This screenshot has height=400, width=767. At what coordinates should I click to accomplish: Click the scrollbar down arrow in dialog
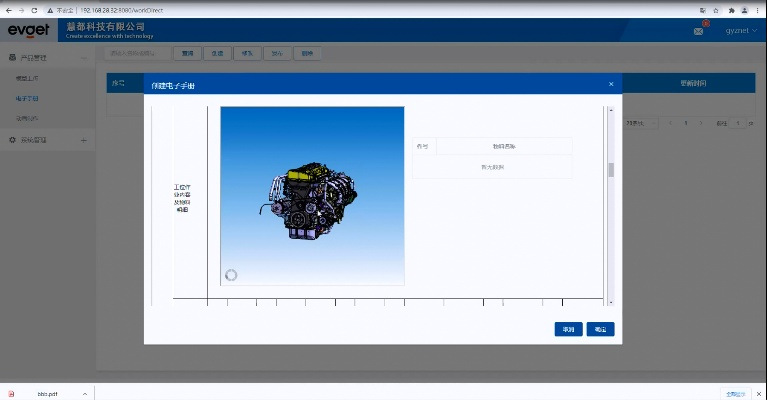pyautogui.click(x=611, y=301)
